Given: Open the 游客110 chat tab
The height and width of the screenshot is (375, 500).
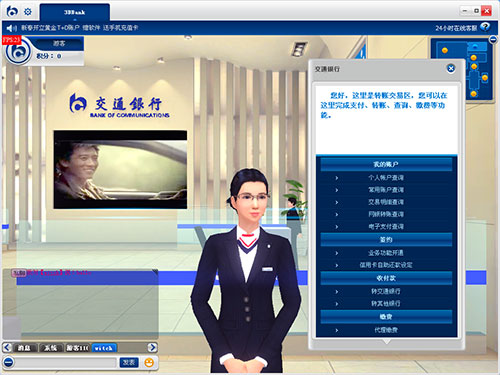Looking at the screenshot, I should (x=77, y=348).
